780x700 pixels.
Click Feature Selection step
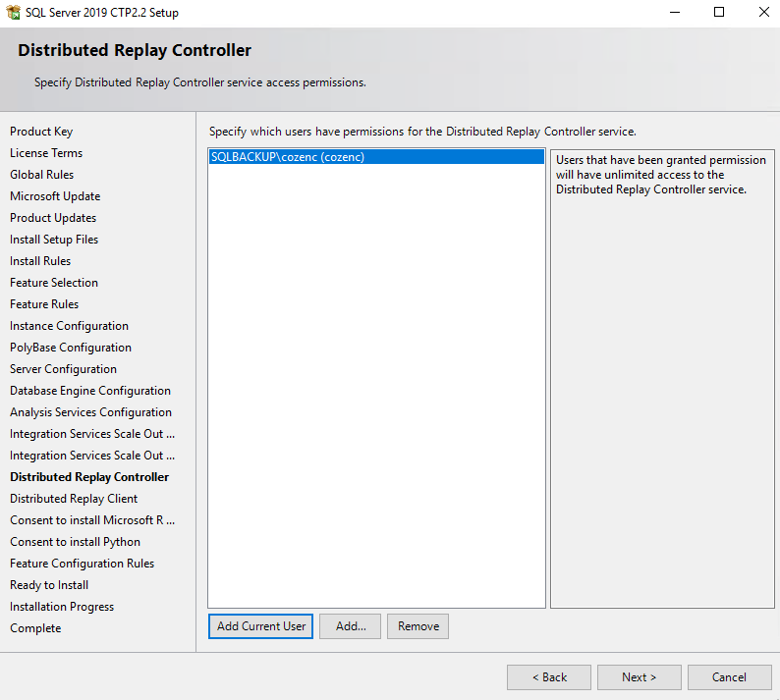tap(54, 283)
